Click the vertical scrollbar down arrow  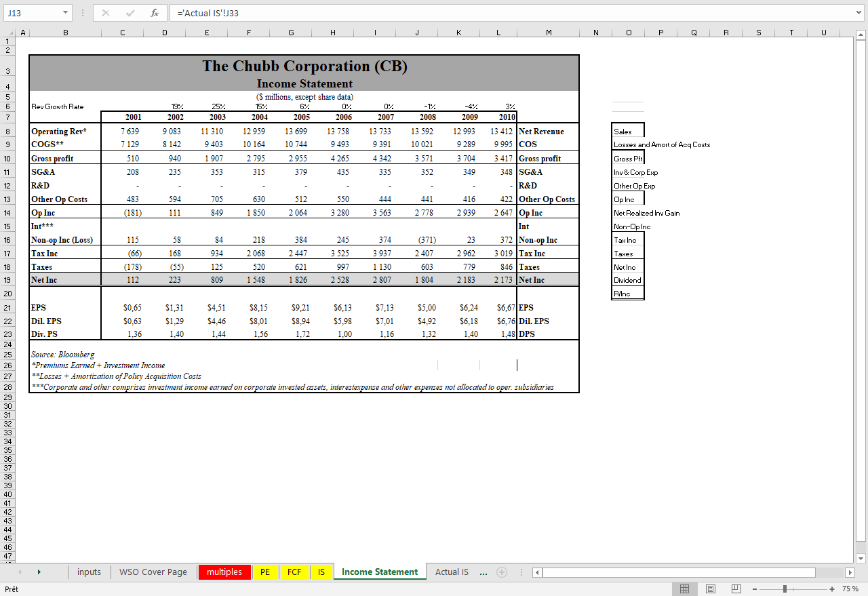click(x=861, y=559)
